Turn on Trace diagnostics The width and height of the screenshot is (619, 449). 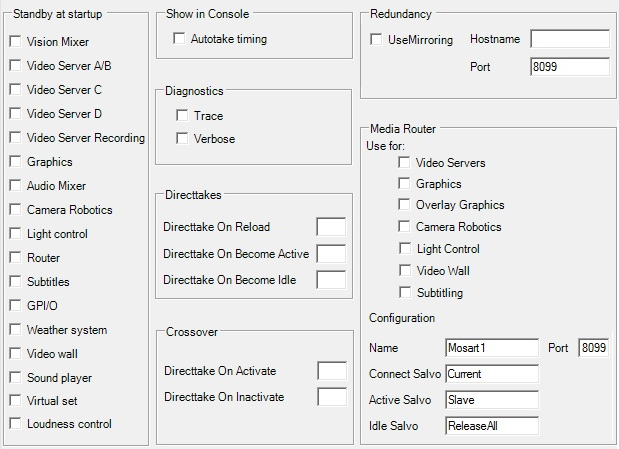(x=182, y=116)
